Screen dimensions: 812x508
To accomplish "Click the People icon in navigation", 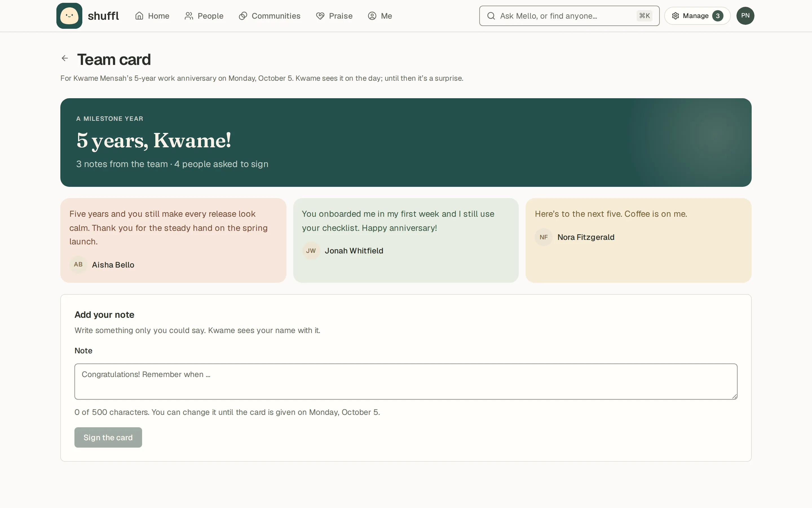I will point(189,16).
